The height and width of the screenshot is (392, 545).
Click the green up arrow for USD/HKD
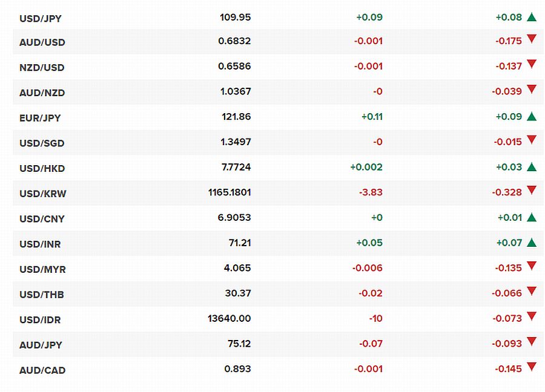coord(532,167)
